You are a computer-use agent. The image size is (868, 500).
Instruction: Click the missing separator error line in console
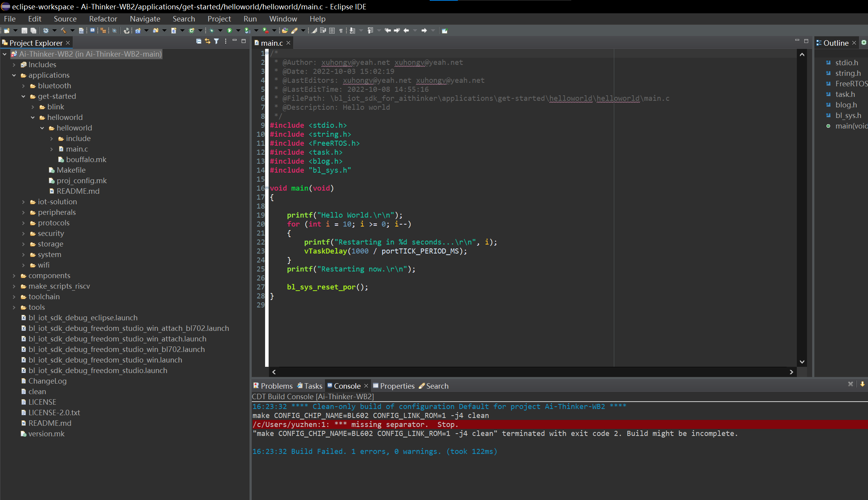click(560, 424)
